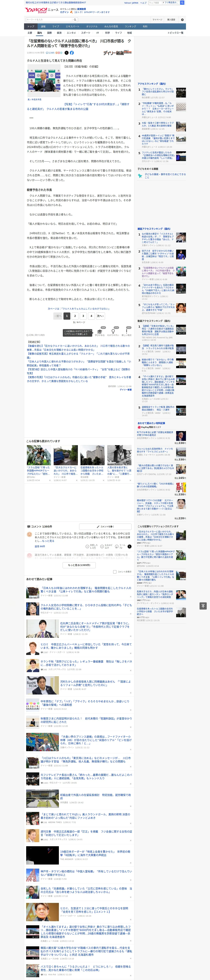Image resolution: width=210 pixels, height=980 pixels.
Task: Select the エンタメ category tab
Action: (71, 33)
